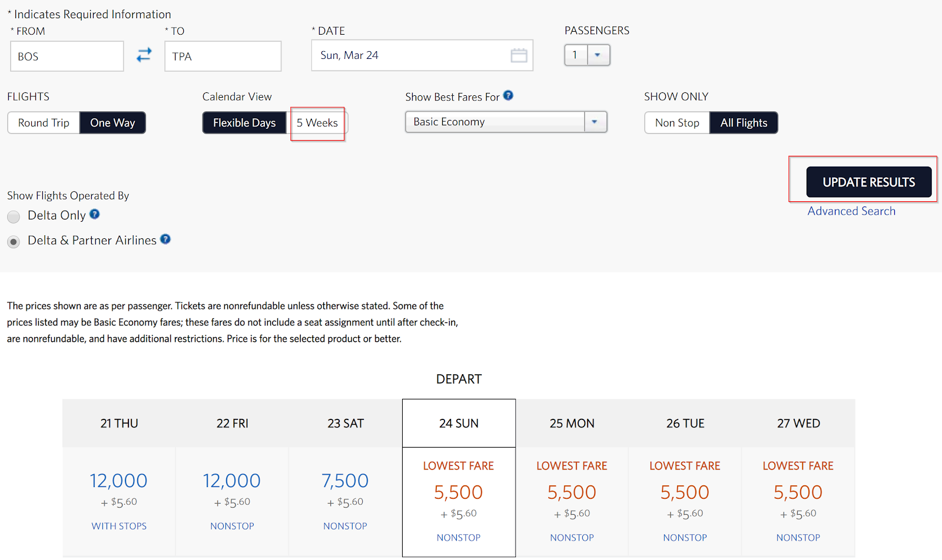Open the passengers count dropdown
The image size is (942, 560).
pyautogui.click(x=598, y=55)
